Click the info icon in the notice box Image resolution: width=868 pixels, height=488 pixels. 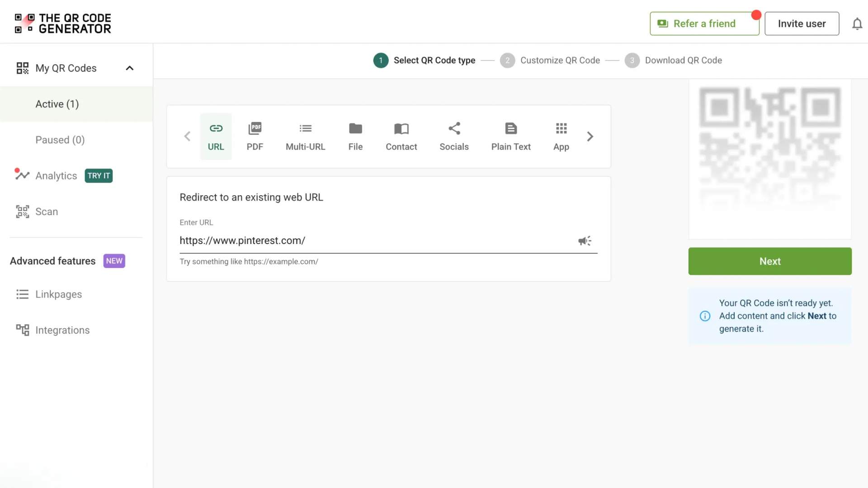click(x=705, y=316)
